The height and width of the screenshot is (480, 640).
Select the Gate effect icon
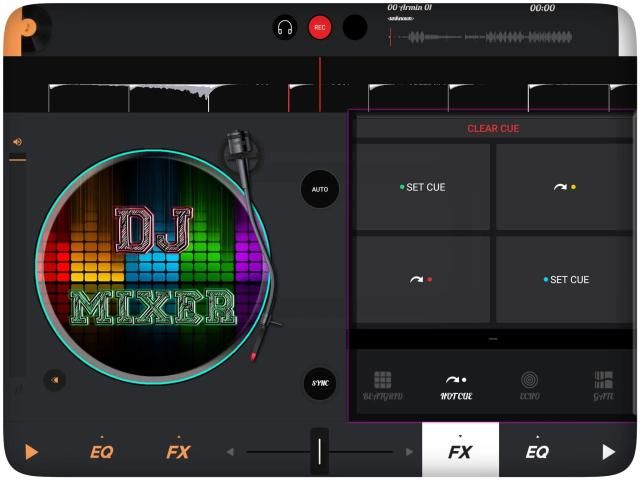coord(603,385)
